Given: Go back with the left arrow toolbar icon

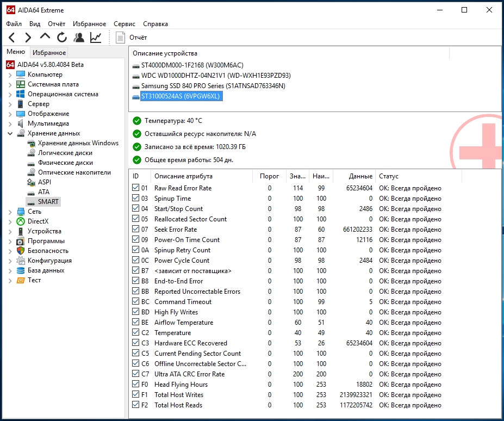Looking at the screenshot, I should (x=11, y=38).
